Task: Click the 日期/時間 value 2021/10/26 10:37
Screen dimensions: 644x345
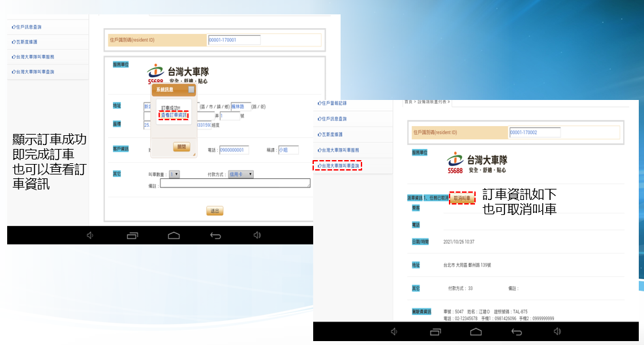Action: click(x=459, y=242)
